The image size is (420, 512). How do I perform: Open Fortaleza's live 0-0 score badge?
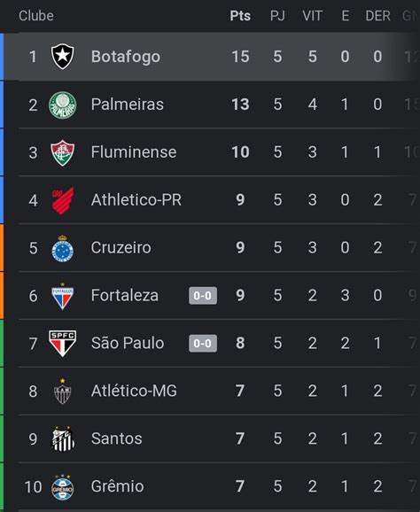click(203, 296)
